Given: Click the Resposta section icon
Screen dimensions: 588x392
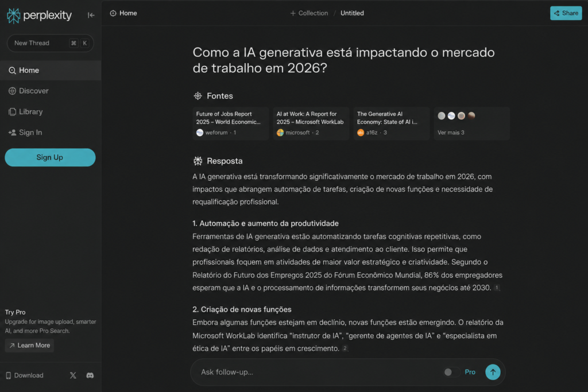Looking at the screenshot, I should click(198, 161).
